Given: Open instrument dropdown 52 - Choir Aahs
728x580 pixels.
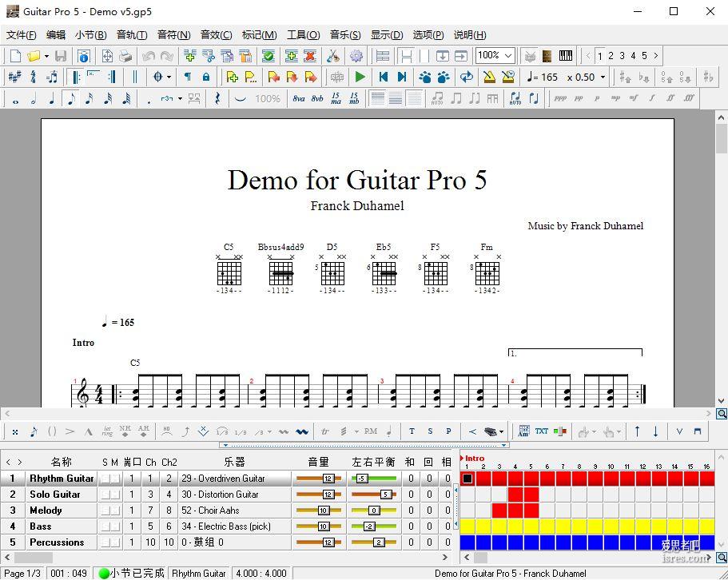Looking at the screenshot, I should coord(234,510).
